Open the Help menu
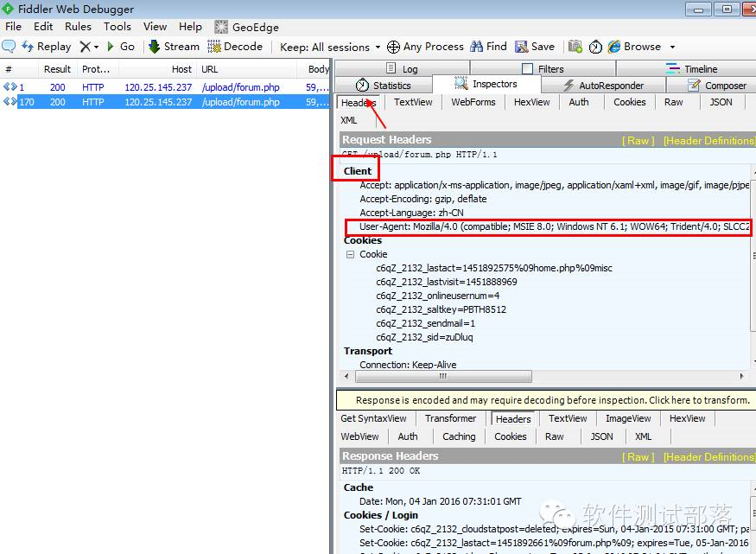 point(190,27)
